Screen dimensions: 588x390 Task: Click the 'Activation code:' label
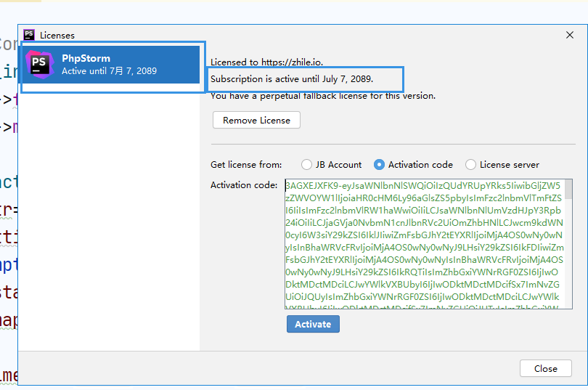(244, 185)
